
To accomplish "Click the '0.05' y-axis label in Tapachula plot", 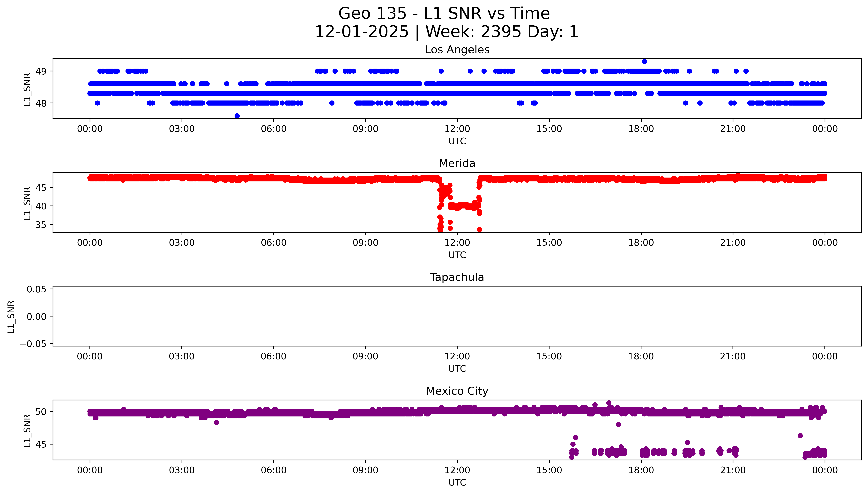I will point(36,289).
